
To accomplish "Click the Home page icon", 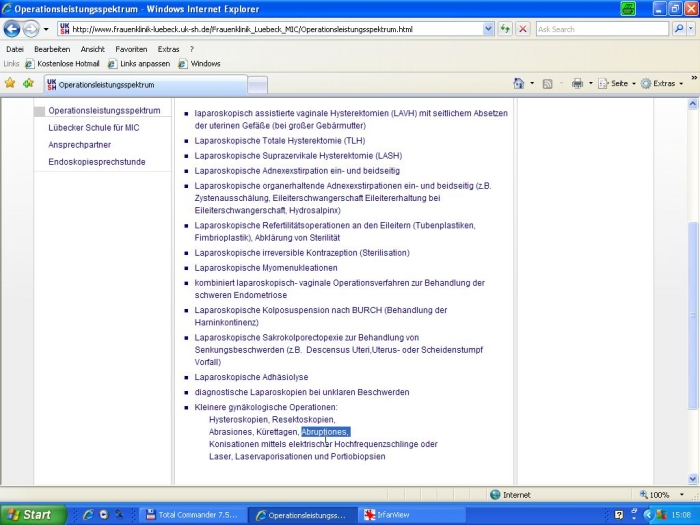I will [x=518, y=83].
